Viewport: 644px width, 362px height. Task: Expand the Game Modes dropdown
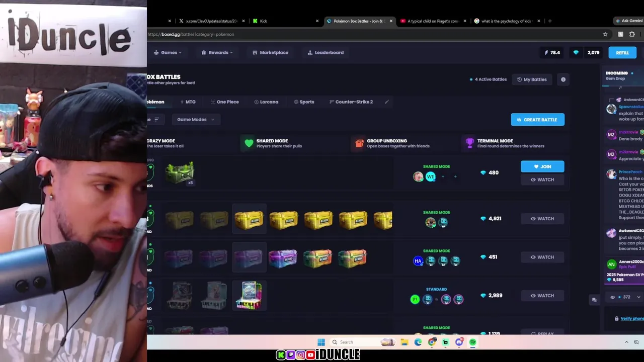pyautogui.click(x=195, y=120)
